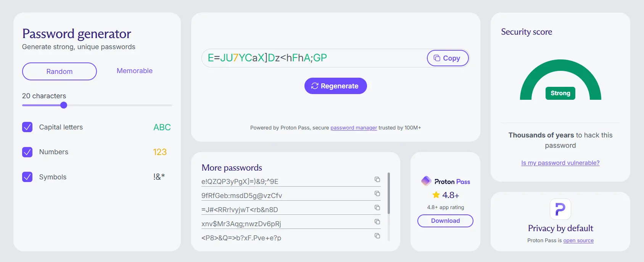Viewport: 644px width, 262px height.
Task: Switch to the Memorable tab
Action: [134, 71]
